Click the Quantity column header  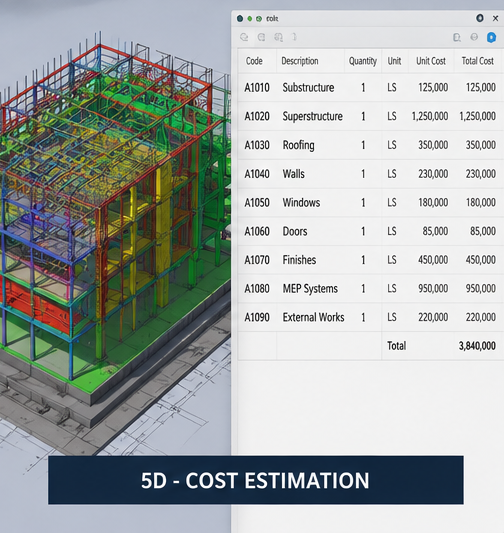(363, 61)
